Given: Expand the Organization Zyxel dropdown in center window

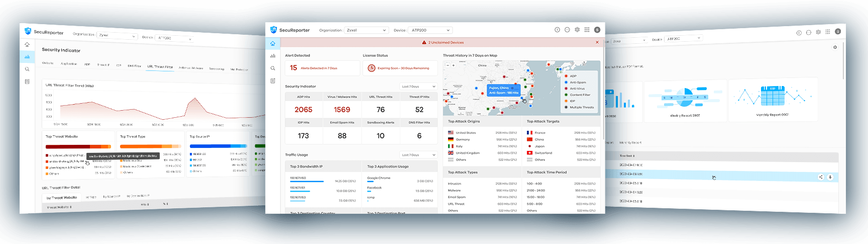Looking at the screenshot, I should (x=367, y=30).
